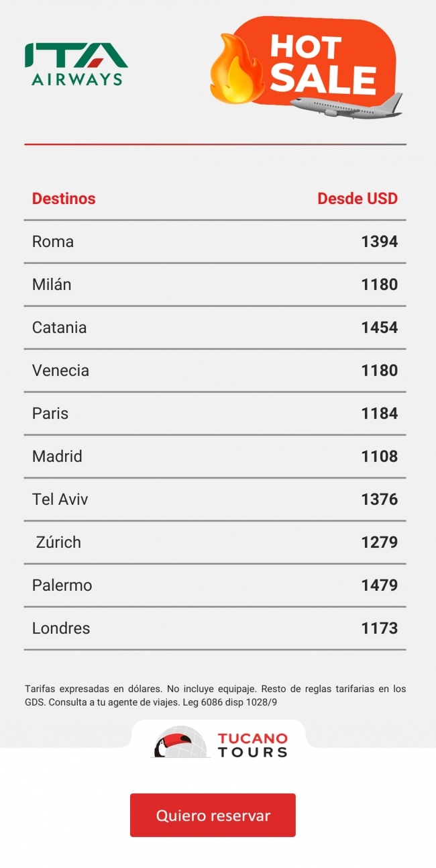
Task: Click the Zúrich destination name
Action: pyautogui.click(x=58, y=542)
